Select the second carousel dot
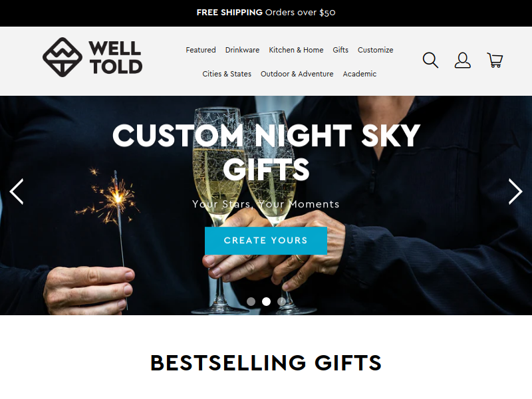This screenshot has width=532, height=399. 267,302
